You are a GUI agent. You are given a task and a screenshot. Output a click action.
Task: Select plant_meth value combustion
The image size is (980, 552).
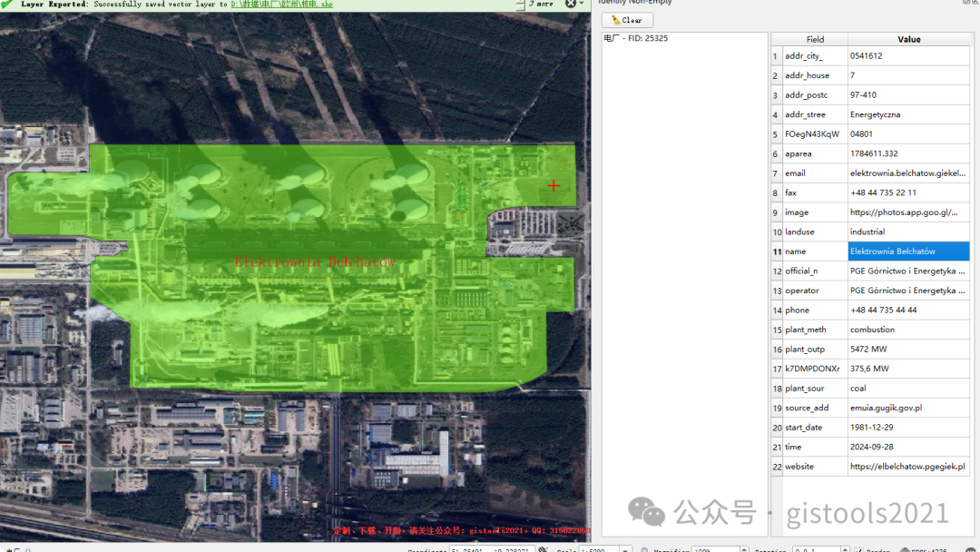click(908, 330)
